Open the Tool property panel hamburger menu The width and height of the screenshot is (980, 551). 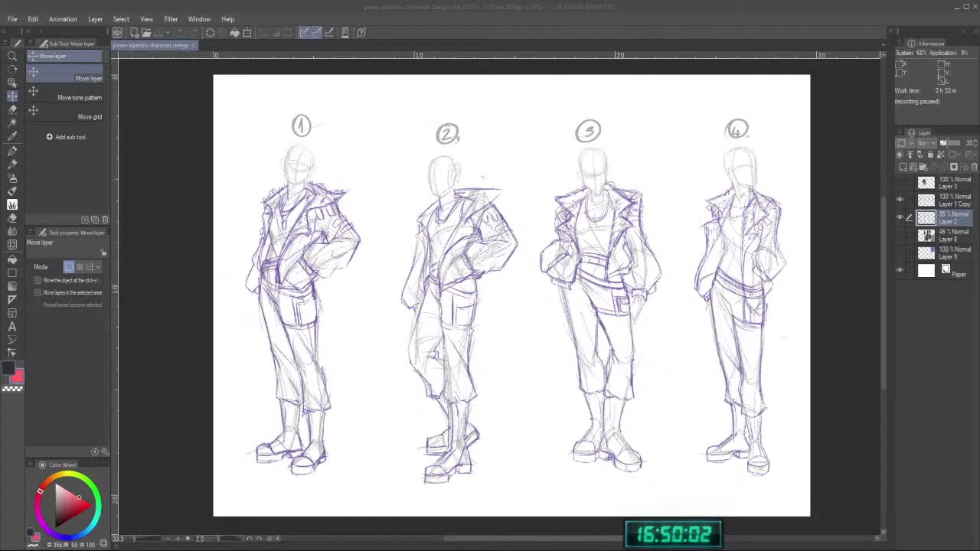pyautogui.click(x=31, y=233)
